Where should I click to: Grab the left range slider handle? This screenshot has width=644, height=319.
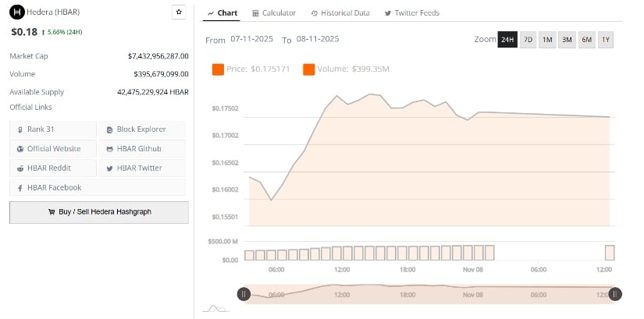click(x=244, y=294)
